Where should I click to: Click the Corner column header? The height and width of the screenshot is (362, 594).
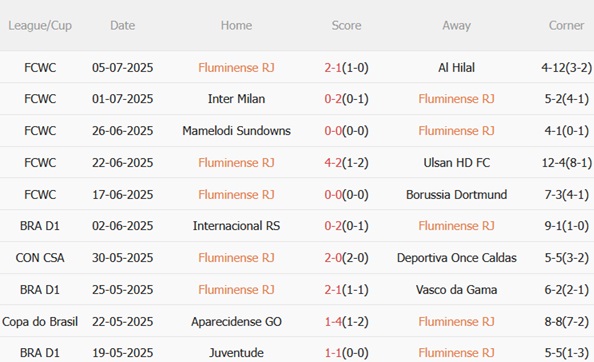(x=566, y=25)
